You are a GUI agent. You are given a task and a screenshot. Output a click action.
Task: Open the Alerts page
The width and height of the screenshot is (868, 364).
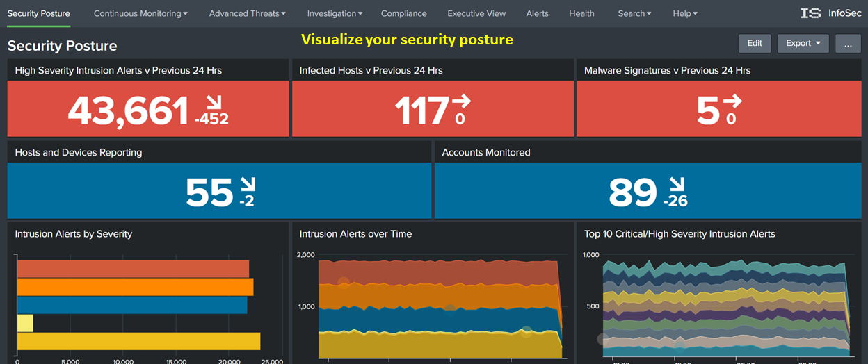tap(537, 13)
